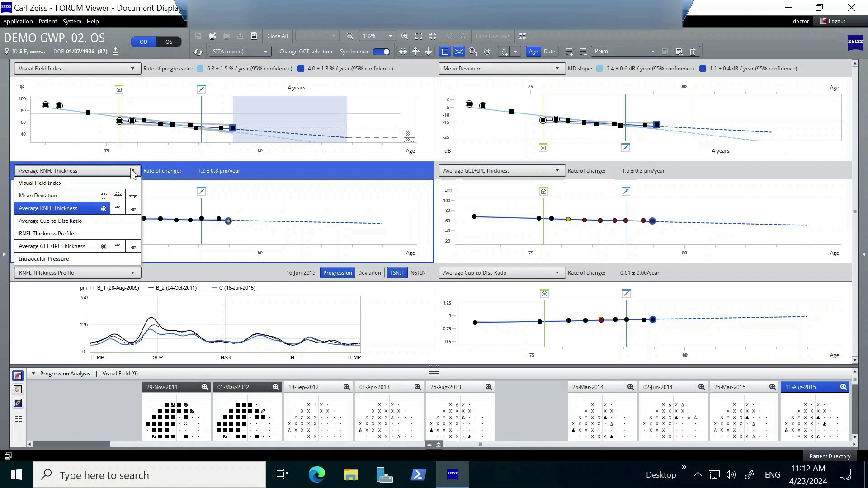Open the Help menu
This screenshot has height=488, width=868.
pos(93,21)
